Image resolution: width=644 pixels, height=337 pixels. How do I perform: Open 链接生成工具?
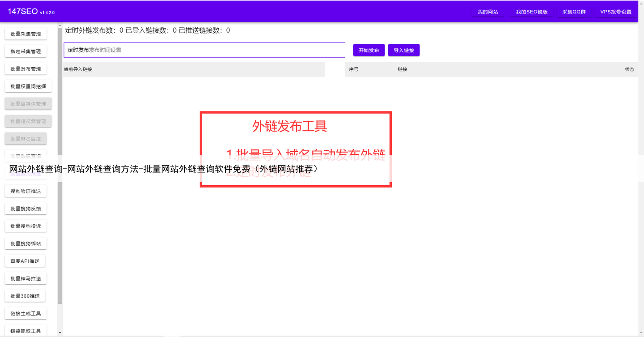[25, 313]
